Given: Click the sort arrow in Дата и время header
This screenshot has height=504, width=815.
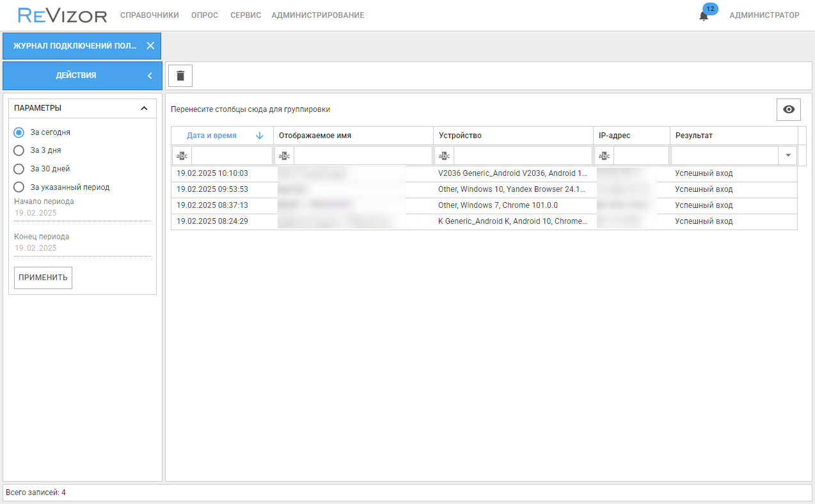Looking at the screenshot, I should [259, 136].
